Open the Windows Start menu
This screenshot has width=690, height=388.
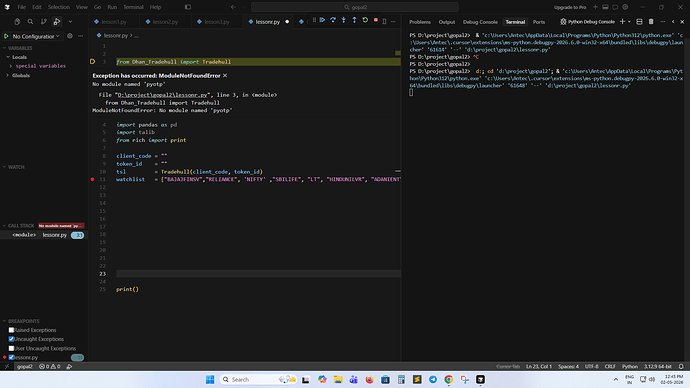pyautogui.click(x=210, y=379)
